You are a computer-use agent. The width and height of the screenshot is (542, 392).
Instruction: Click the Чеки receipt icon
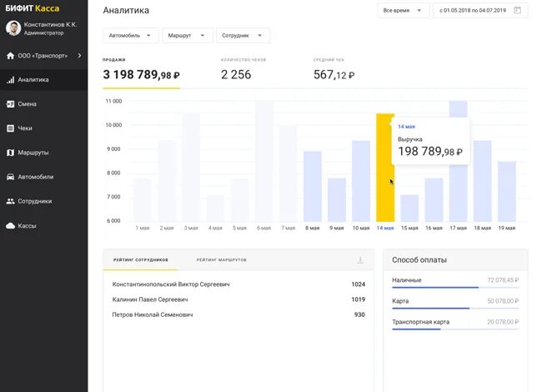click(10, 128)
